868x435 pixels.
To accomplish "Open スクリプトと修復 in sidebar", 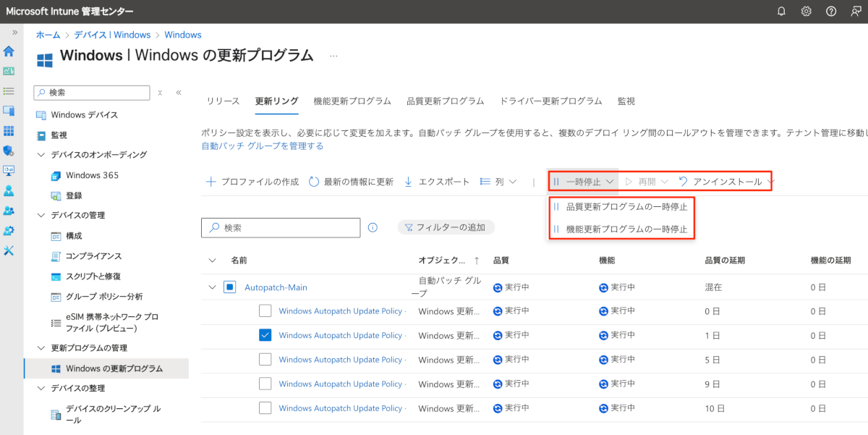I will point(93,276).
